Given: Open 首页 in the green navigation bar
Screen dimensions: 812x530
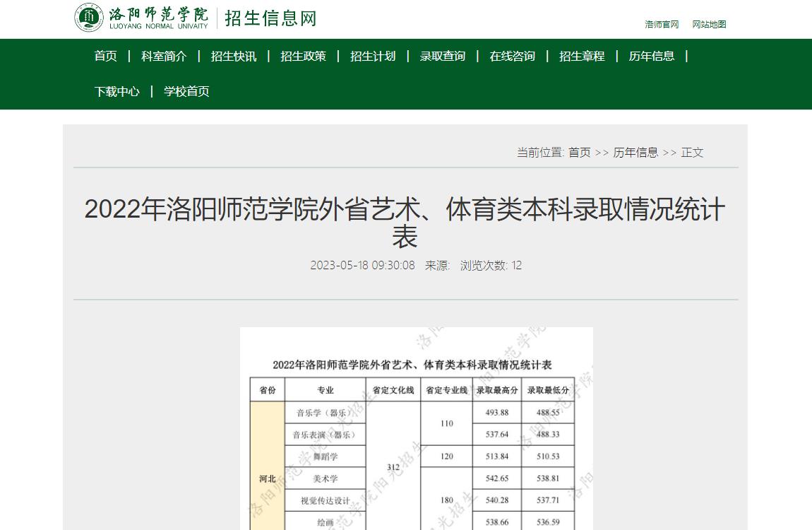Looking at the screenshot, I should [106, 56].
